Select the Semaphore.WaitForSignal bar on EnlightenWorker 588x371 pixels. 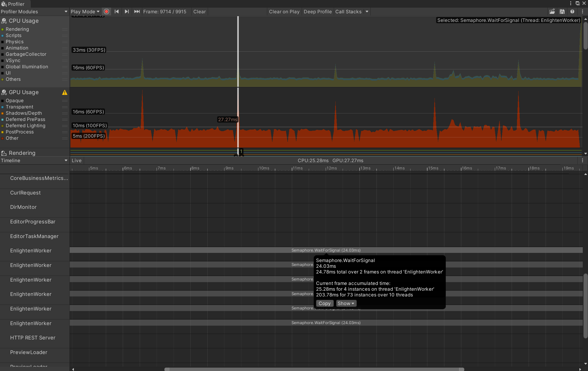[x=326, y=250]
